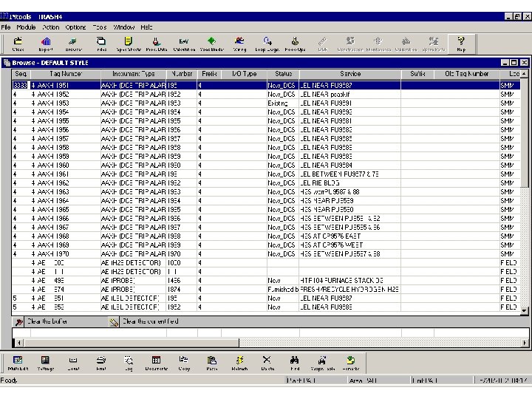This screenshot has width=532, height=399.
Task: Click the 'LEL RIE BLDG' service cell
Action: tap(349, 183)
